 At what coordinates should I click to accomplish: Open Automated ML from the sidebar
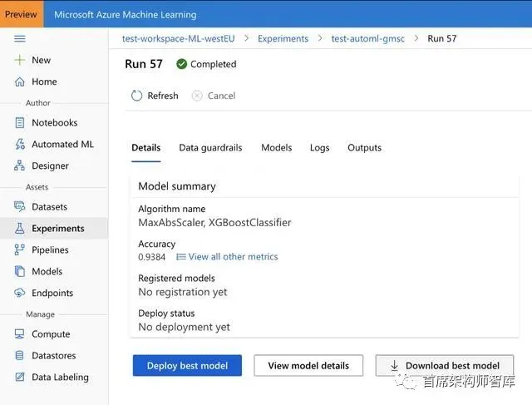[63, 144]
